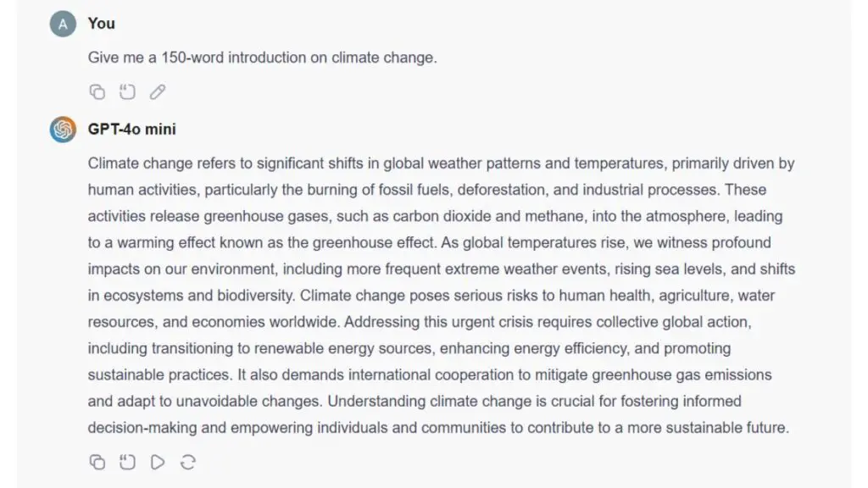Image resolution: width=868 pixels, height=488 pixels.
Task: Click the OpenAI swirl avatar
Action: click(x=63, y=130)
